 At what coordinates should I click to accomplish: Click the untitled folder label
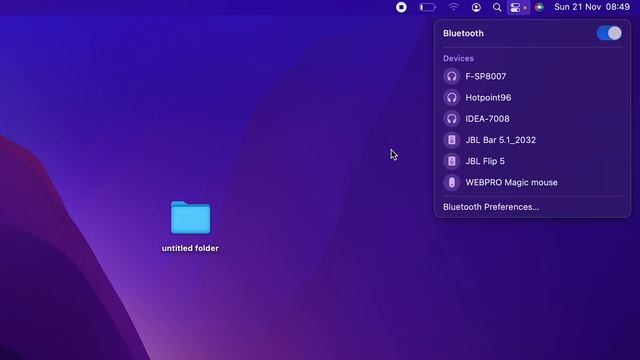click(x=190, y=248)
